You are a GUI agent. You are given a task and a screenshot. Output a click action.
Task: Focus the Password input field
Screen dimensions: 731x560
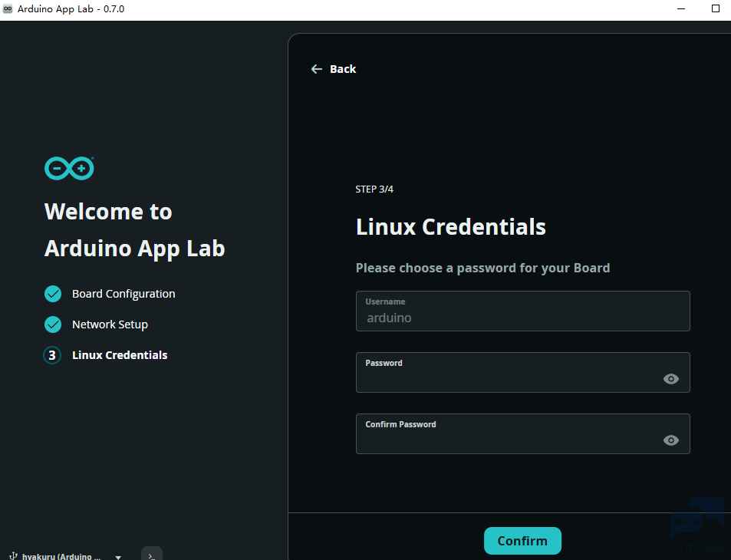pyautogui.click(x=522, y=373)
